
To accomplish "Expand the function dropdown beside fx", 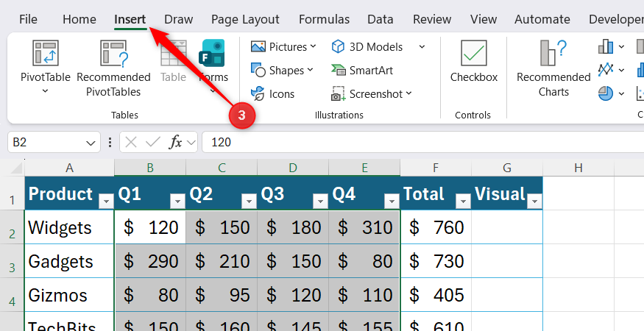I will coord(191,142).
